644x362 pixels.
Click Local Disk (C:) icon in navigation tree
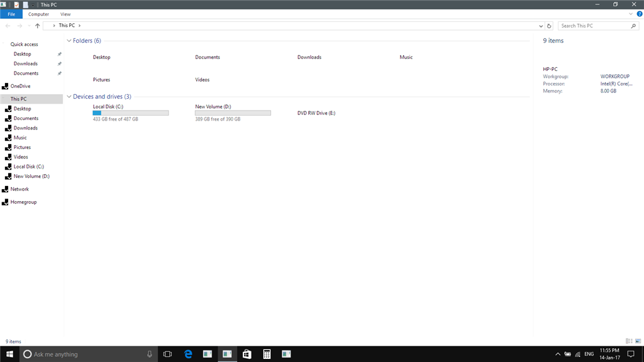coord(8,167)
